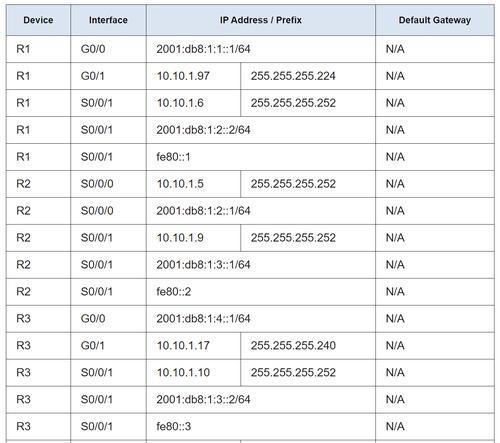Select the 2001:db8:1:3::1/64 cell
The image size is (500, 443).
[x=261, y=265]
